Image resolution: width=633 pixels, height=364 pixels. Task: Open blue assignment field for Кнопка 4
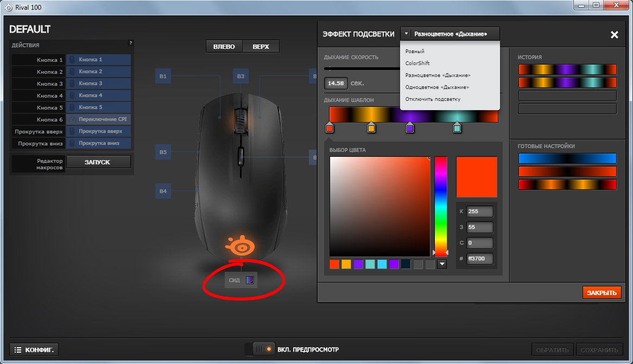tap(98, 95)
